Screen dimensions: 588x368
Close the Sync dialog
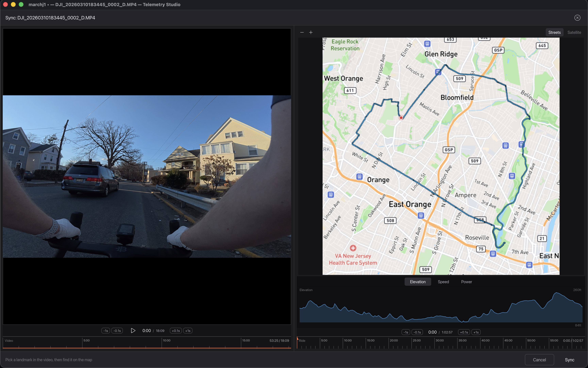tap(578, 18)
